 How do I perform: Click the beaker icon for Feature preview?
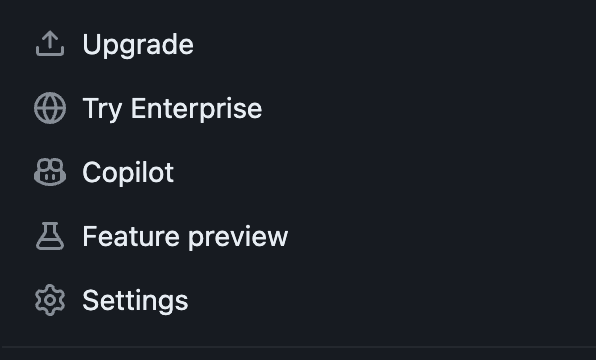[50, 236]
